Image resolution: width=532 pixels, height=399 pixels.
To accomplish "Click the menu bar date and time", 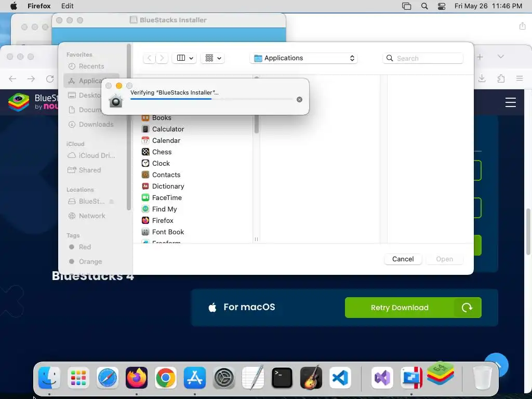I will pos(488,6).
